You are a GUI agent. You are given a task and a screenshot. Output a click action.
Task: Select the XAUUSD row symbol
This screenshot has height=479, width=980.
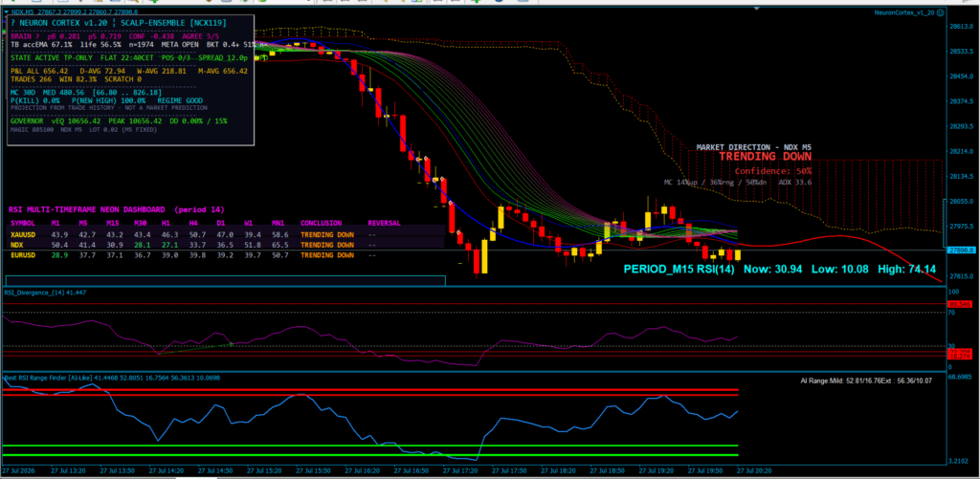click(23, 234)
